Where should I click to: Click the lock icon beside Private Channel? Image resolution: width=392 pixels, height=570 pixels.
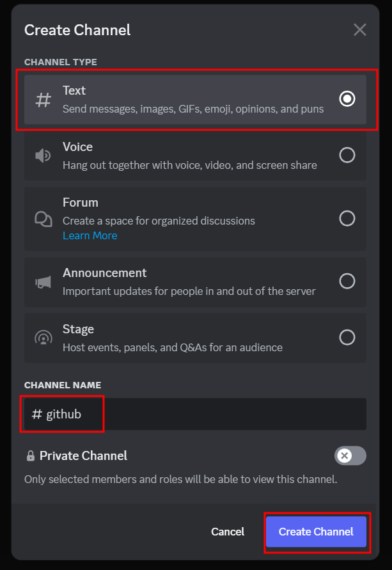point(31,456)
